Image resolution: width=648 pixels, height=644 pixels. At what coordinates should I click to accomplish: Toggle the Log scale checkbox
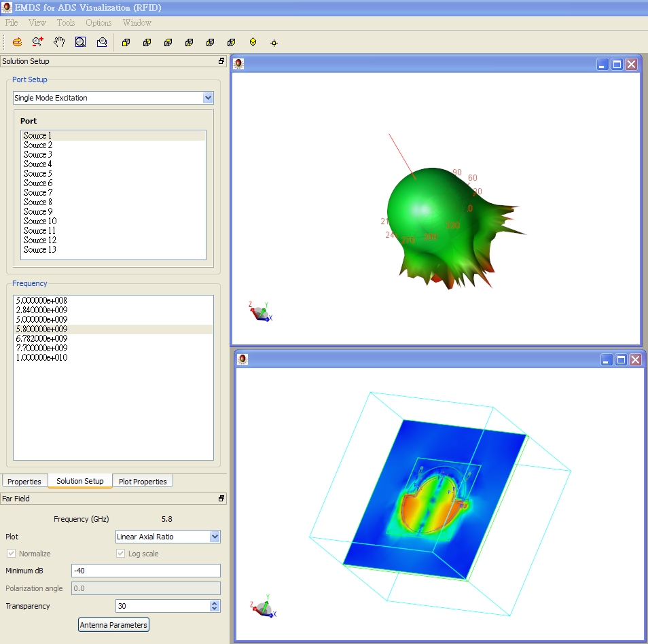120,554
